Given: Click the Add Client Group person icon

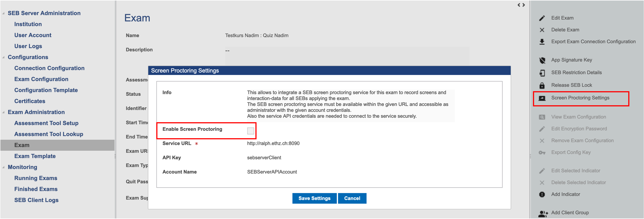Looking at the screenshot, I should pyautogui.click(x=543, y=213).
